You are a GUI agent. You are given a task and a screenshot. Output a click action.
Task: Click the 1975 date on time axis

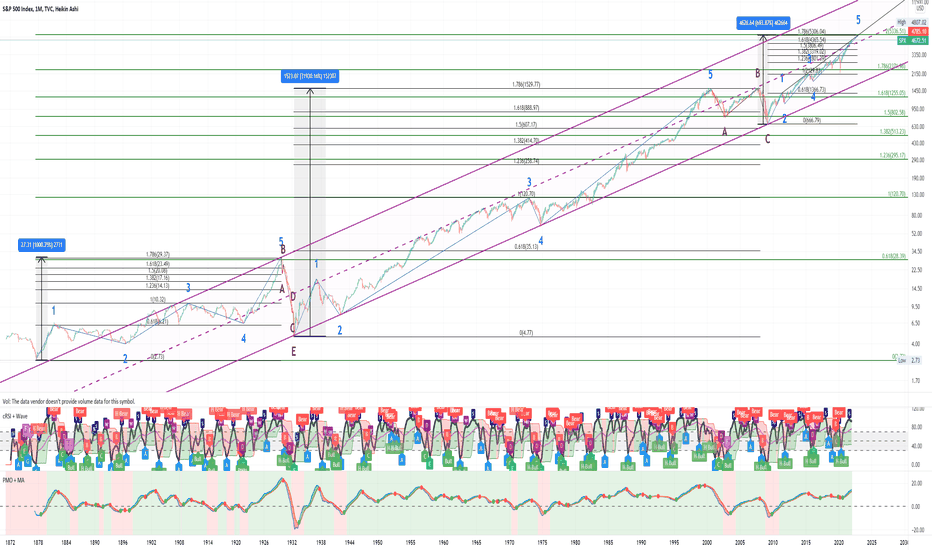click(542, 543)
